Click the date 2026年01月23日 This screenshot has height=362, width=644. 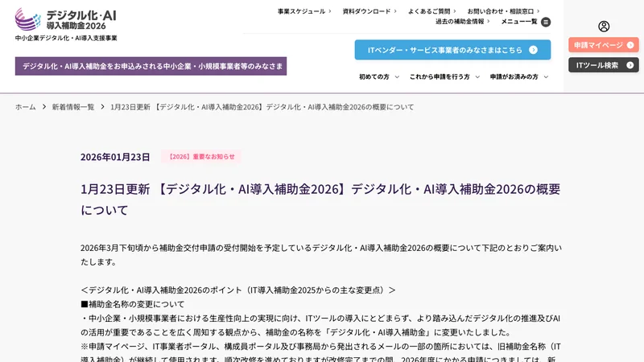(115, 157)
